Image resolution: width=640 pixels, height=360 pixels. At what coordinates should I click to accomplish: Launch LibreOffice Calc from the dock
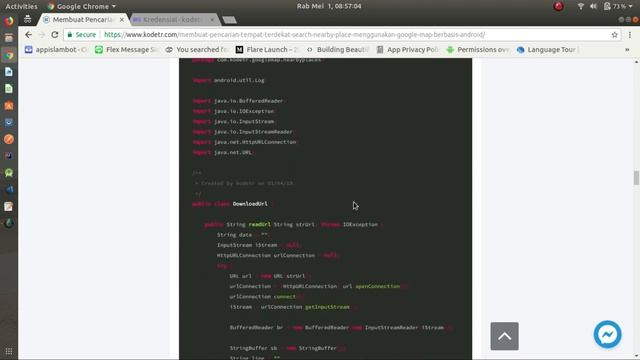point(9,89)
